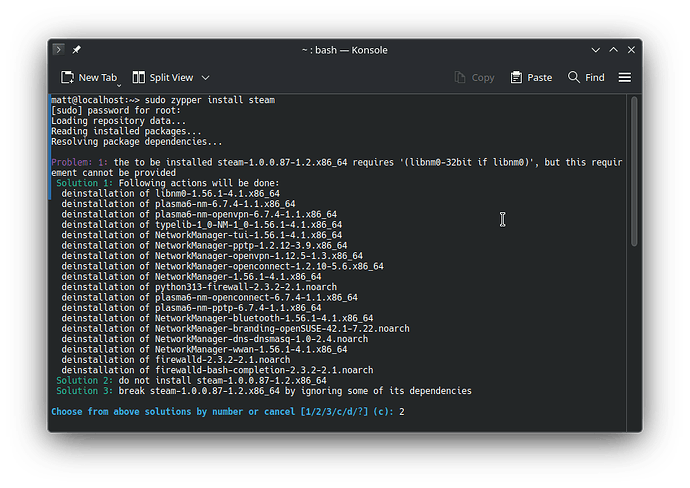Click the 'Solution 2:' label
690x488 pixels.
click(84, 380)
